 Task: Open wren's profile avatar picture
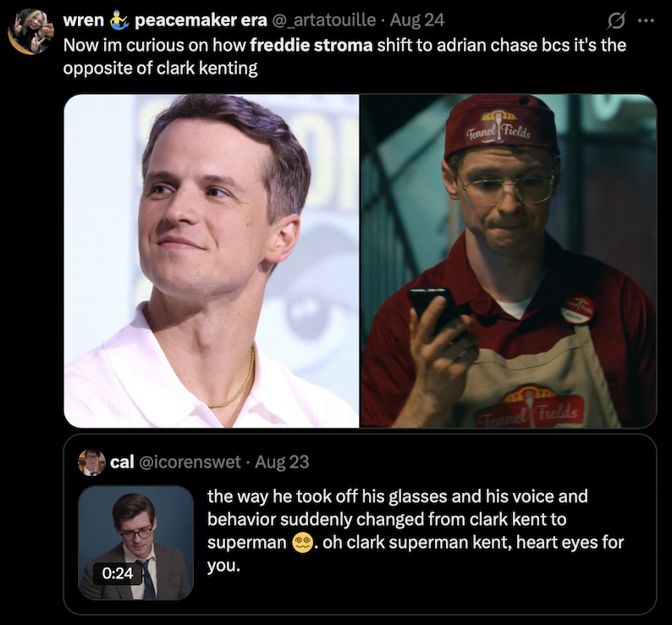(30, 31)
